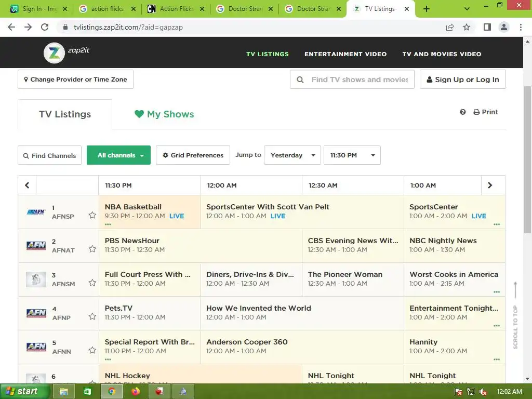The height and width of the screenshot is (399, 532).
Task: Open the Chrome profile avatar
Action: (x=504, y=27)
